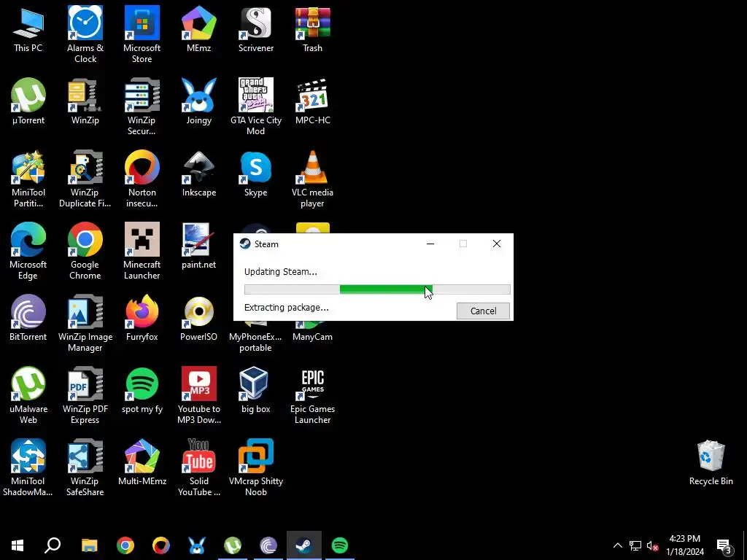
Task: Select the Minecraft Launcher icon
Action: [x=142, y=251]
